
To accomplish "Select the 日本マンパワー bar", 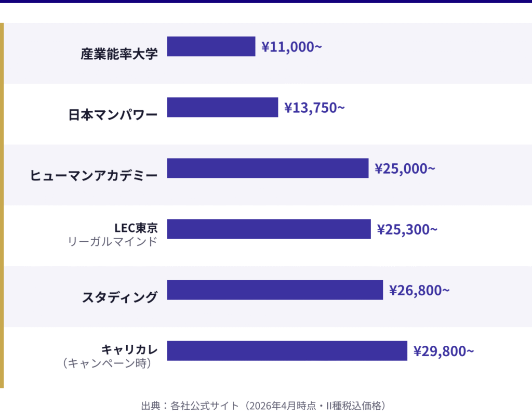I will point(222,107).
